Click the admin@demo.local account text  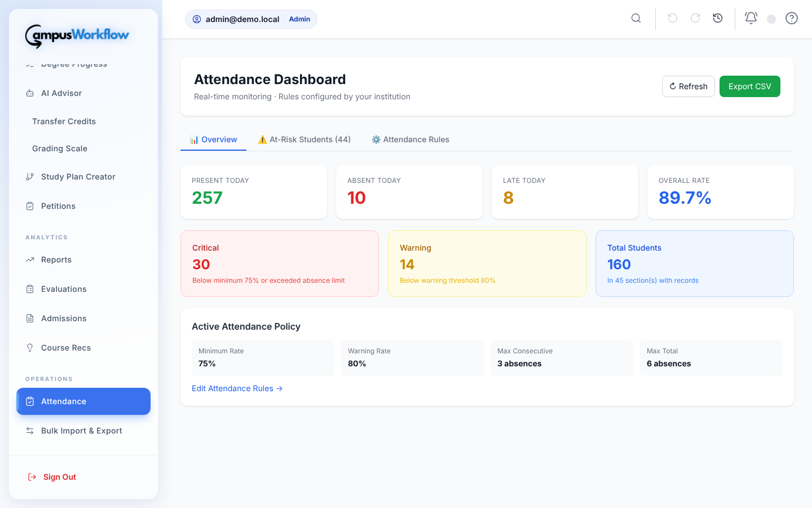tap(242, 19)
